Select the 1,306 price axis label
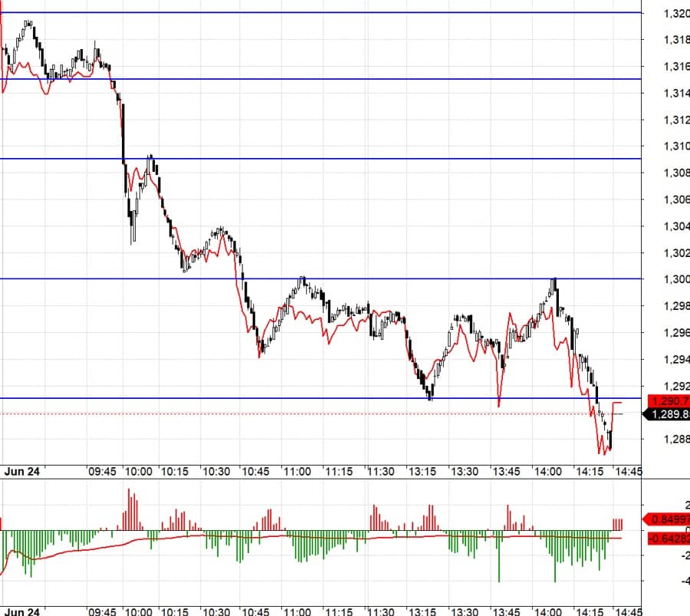The width and height of the screenshot is (690, 616). [x=677, y=200]
